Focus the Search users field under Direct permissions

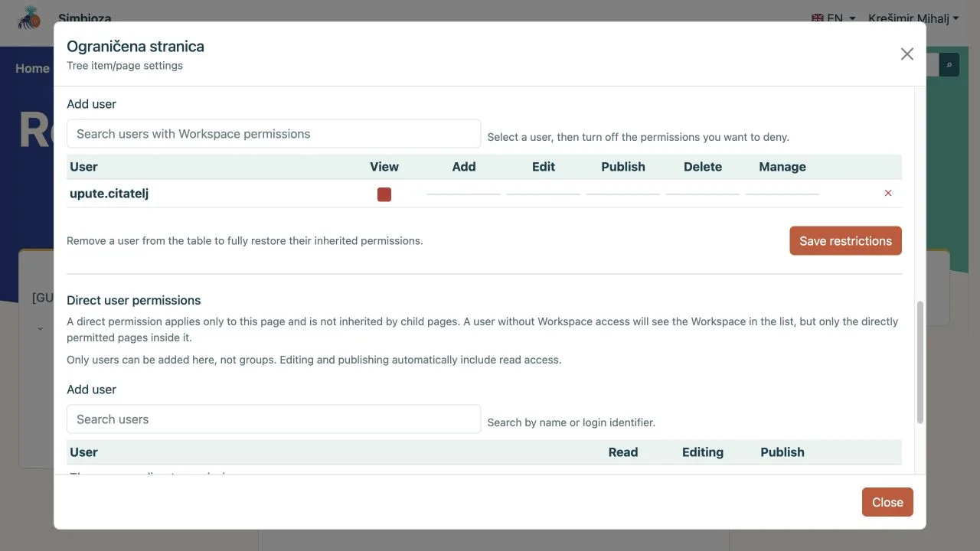point(273,419)
